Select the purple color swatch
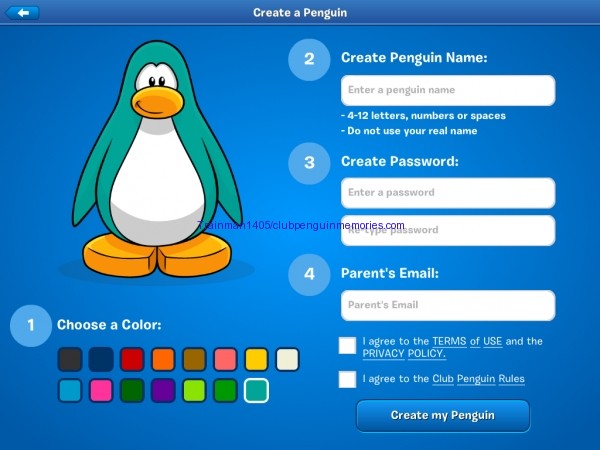Screen dimensions: 600x450 163,391
